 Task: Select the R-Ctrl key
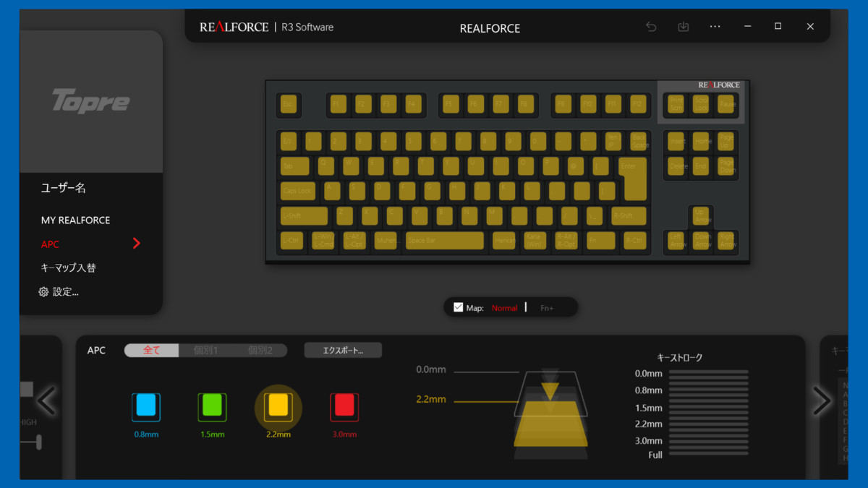[x=634, y=241]
